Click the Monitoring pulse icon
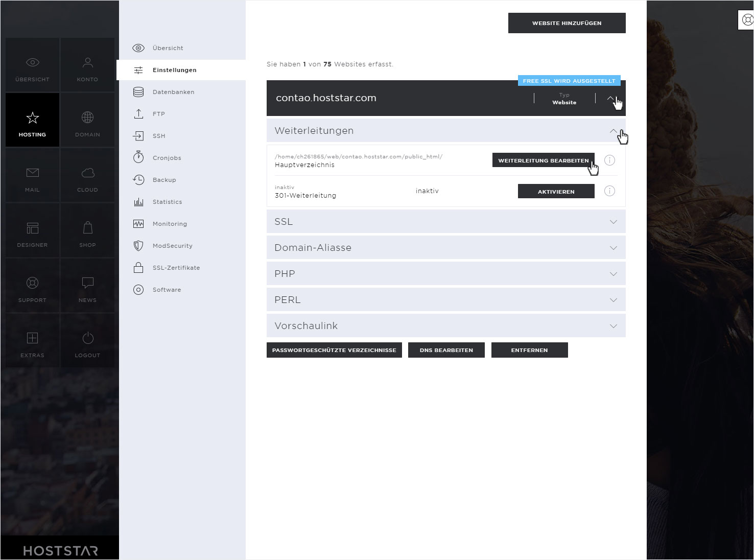The height and width of the screenshot is (560, 754). coord(138,224)
